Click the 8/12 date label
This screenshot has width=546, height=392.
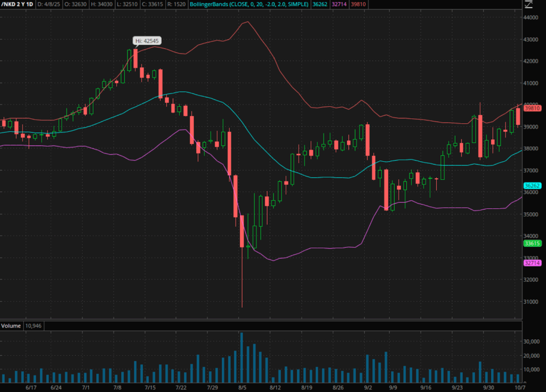point(275,388)
